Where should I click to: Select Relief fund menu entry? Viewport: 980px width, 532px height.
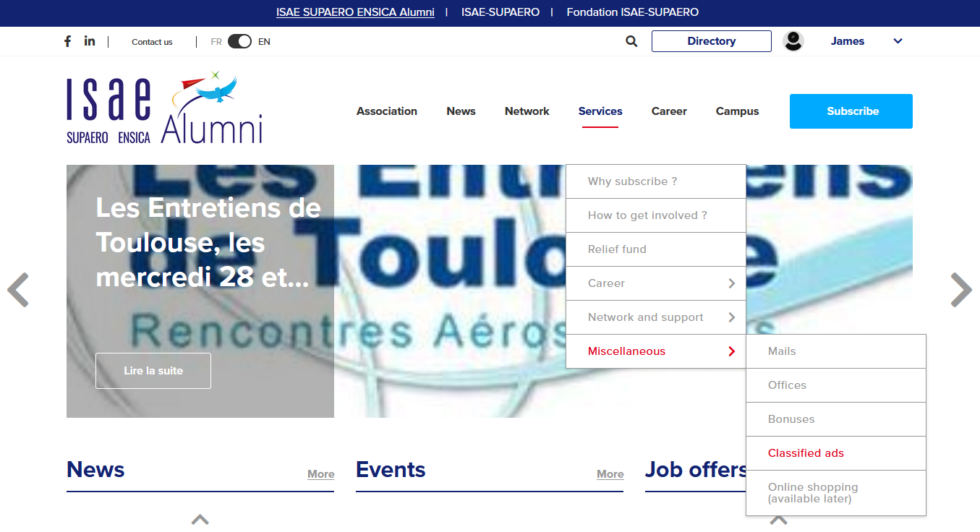tap(656, 249)
